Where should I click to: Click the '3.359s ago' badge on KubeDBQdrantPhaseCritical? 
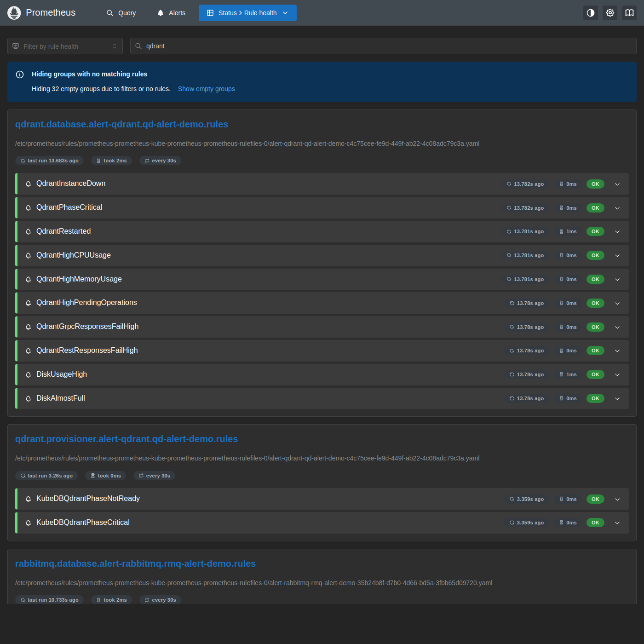pos(527,523)
